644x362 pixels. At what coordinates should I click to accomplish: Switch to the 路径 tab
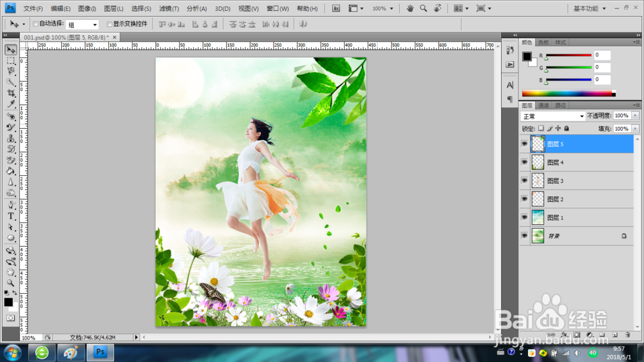coord(560,106)
